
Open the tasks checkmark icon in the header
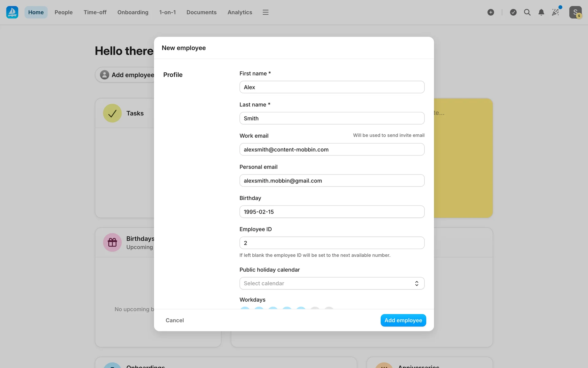point(513,12)
